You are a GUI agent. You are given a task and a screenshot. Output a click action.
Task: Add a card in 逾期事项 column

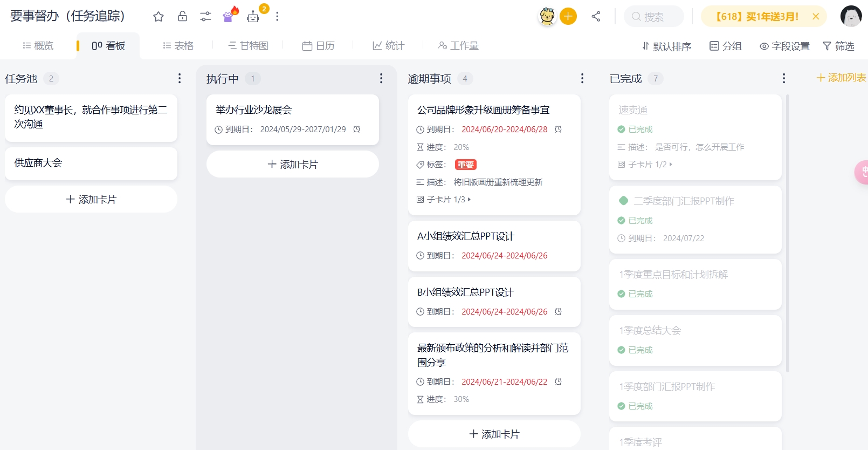pyautogui.click(x=494, y=434)
